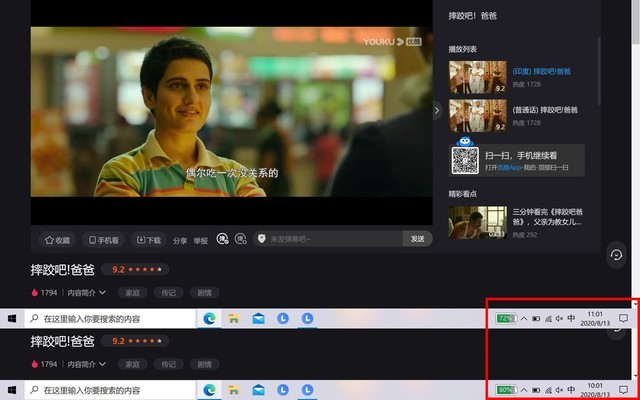Viewport: 640px width, 400px height.
Task: Open Start menu in the 10:01 taskbar
Action: 12,390
